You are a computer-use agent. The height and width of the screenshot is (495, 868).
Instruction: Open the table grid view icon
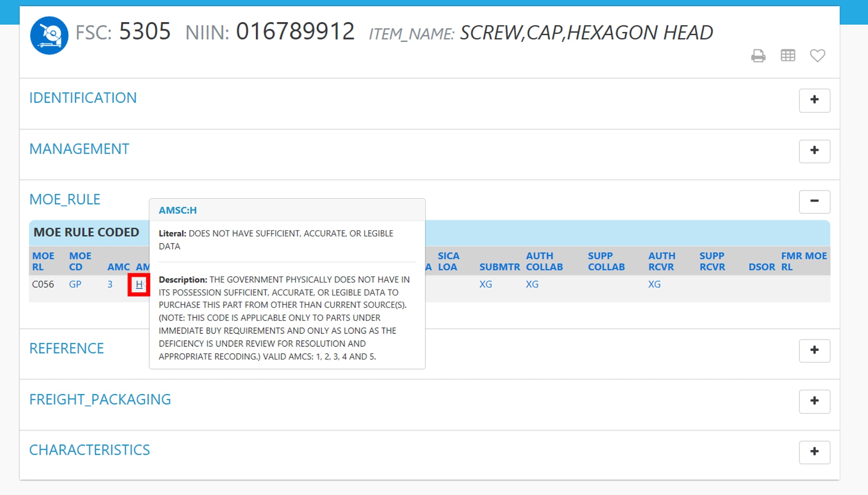tap(788, 56)
